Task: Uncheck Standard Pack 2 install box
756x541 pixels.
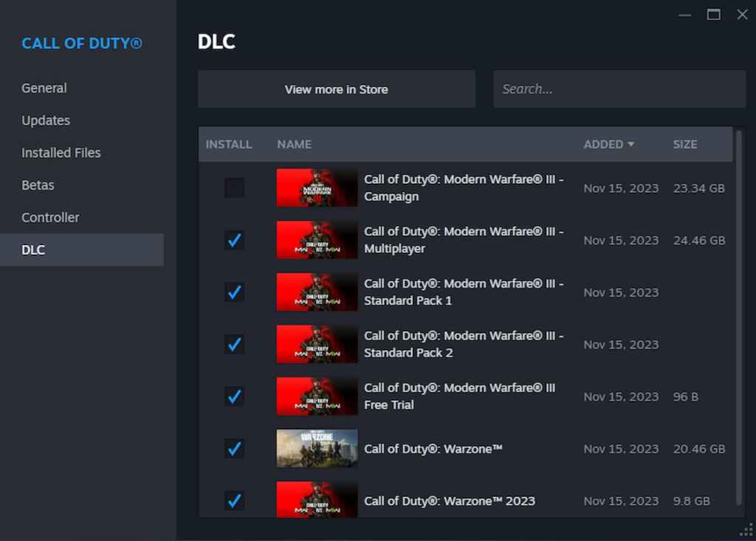Action: coord(234,345)
